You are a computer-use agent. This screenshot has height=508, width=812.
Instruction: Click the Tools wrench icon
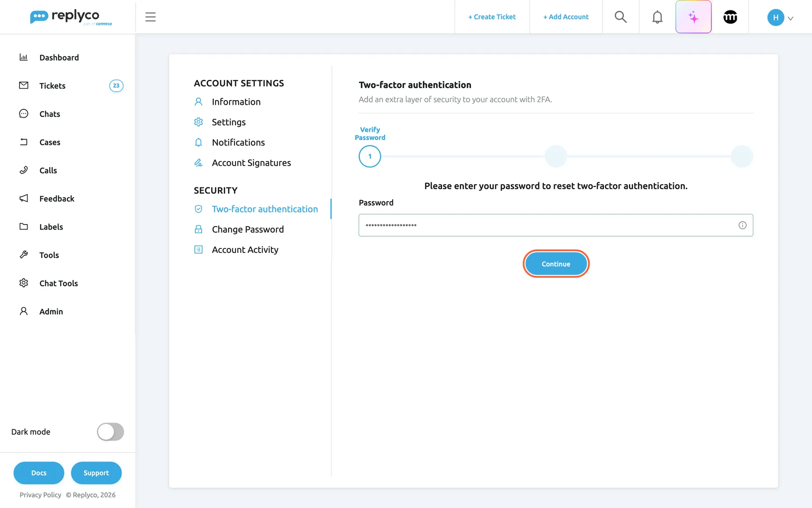point(23,255)
